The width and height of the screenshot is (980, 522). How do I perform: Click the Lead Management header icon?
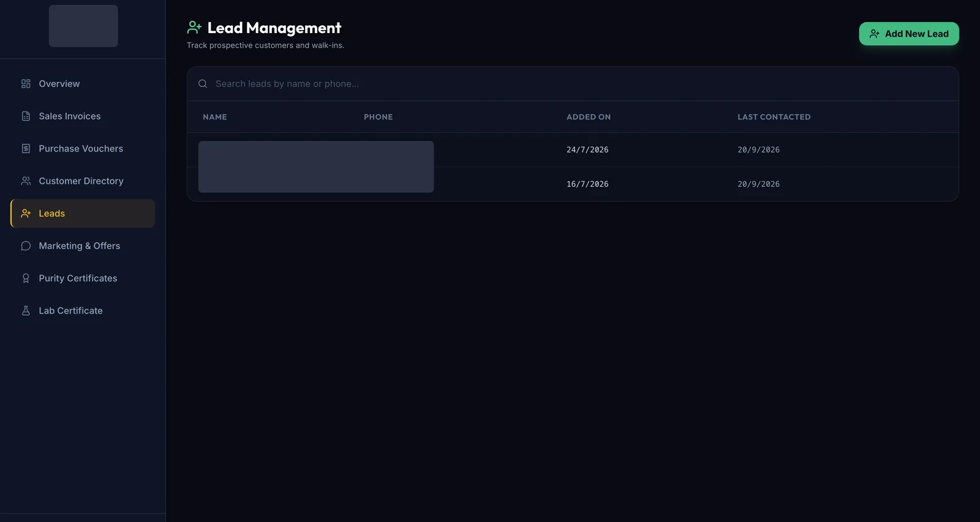194,28
